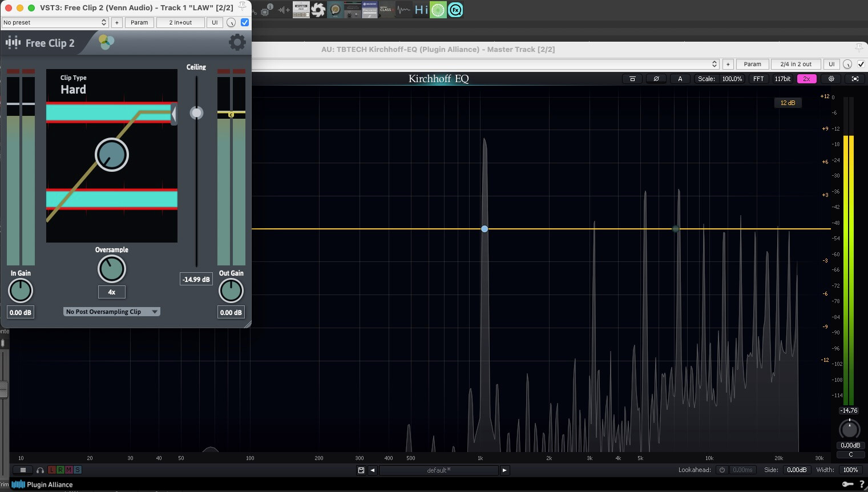Open the license key icon
This screenshot has width=868, height=492.
[x=847, y=484]
